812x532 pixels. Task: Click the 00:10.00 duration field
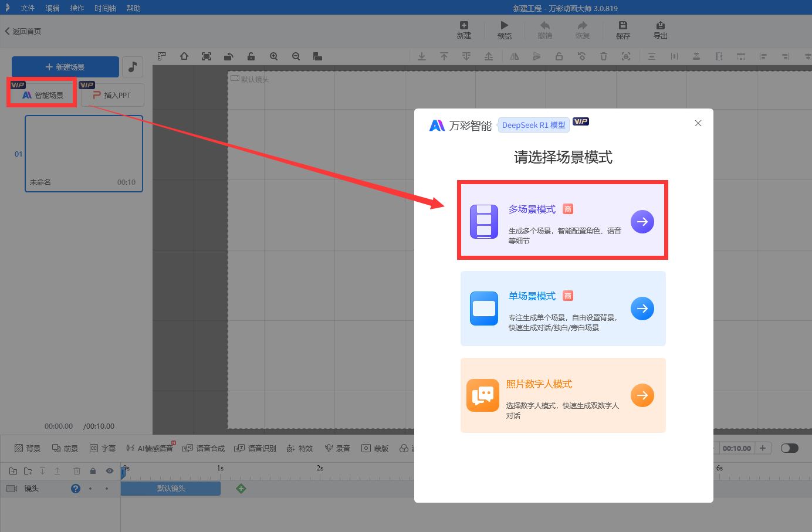(x=737, y=448)
